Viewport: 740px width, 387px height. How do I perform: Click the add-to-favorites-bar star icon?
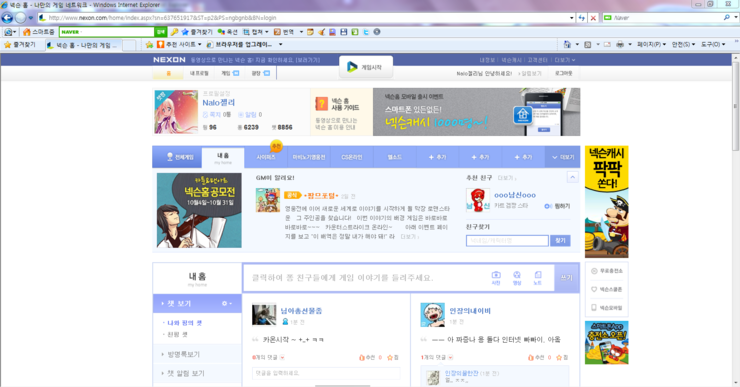(x=150, y=45)
